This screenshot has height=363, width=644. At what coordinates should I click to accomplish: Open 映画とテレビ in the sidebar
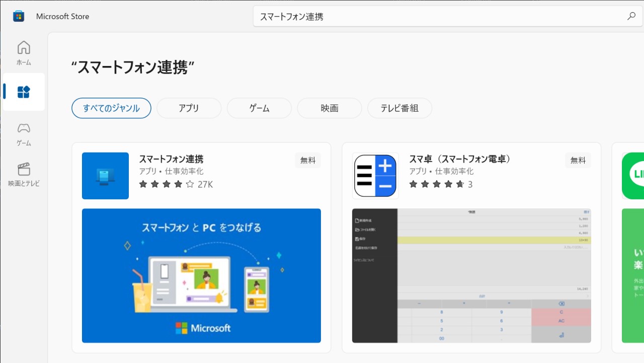[24, 174]
